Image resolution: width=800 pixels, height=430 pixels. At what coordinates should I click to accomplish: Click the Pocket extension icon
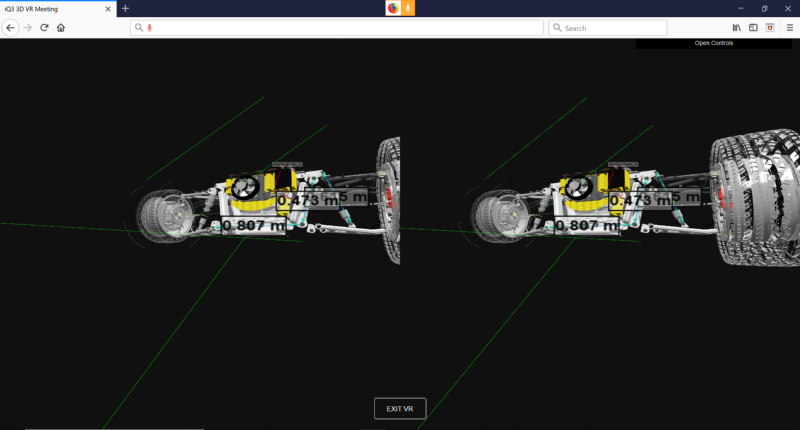pos(770,27)
